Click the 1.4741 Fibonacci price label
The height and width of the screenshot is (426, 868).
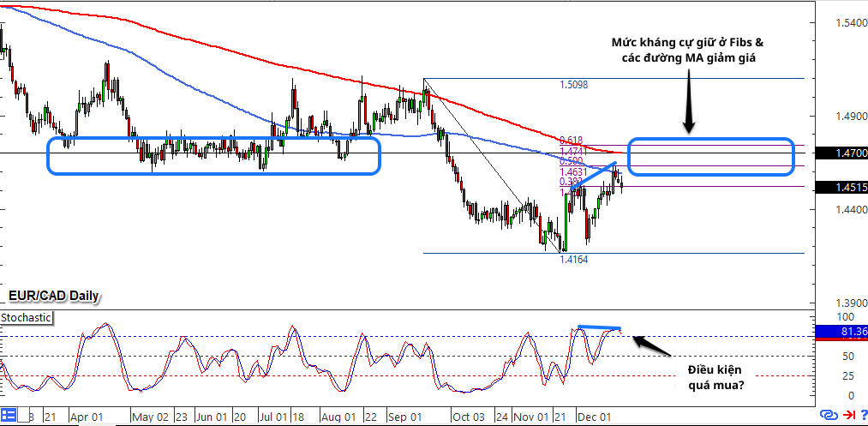point(574,151)
